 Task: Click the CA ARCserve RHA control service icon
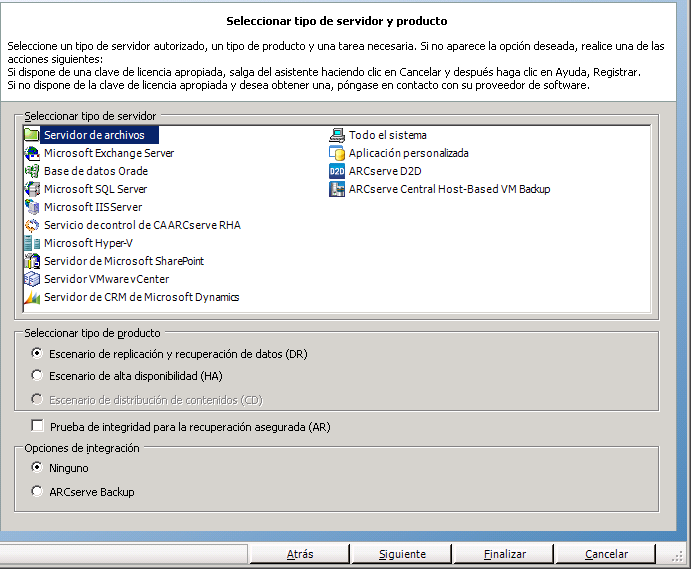click(x=32, y=225)
